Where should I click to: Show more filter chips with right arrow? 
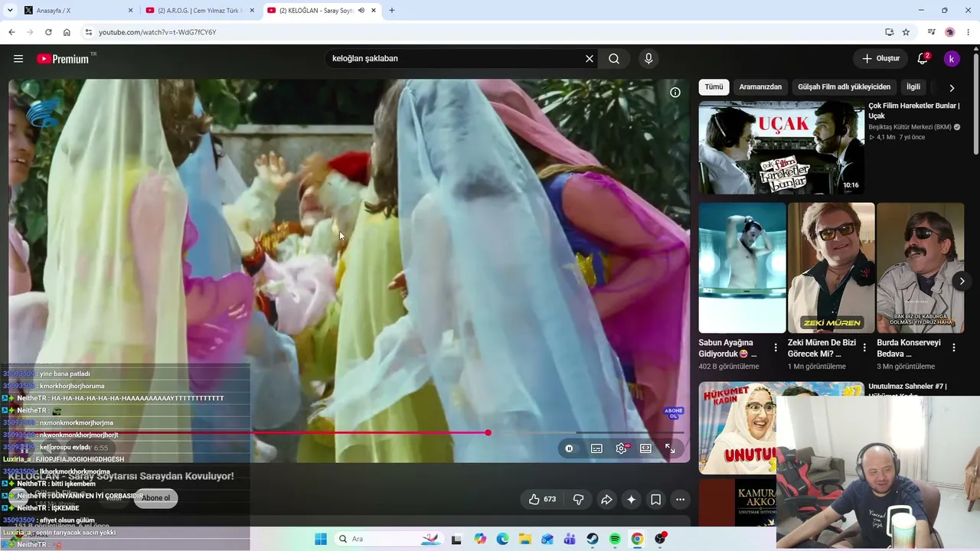tap(952, 88)
